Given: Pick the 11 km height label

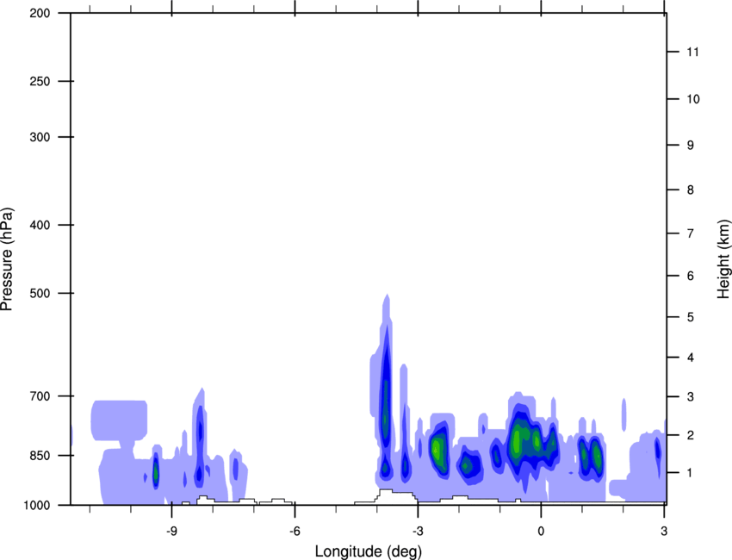Looking at the screenshot, I should (692, 52).
